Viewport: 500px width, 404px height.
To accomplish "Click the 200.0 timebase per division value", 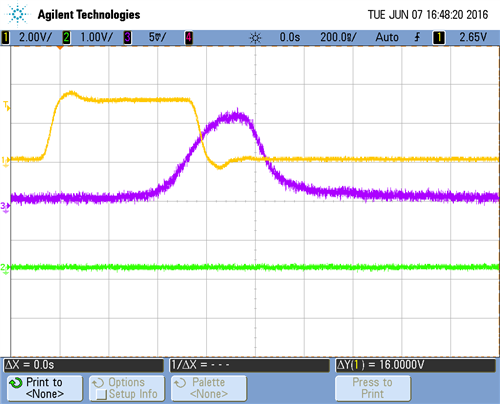I will tap(338, 37).
